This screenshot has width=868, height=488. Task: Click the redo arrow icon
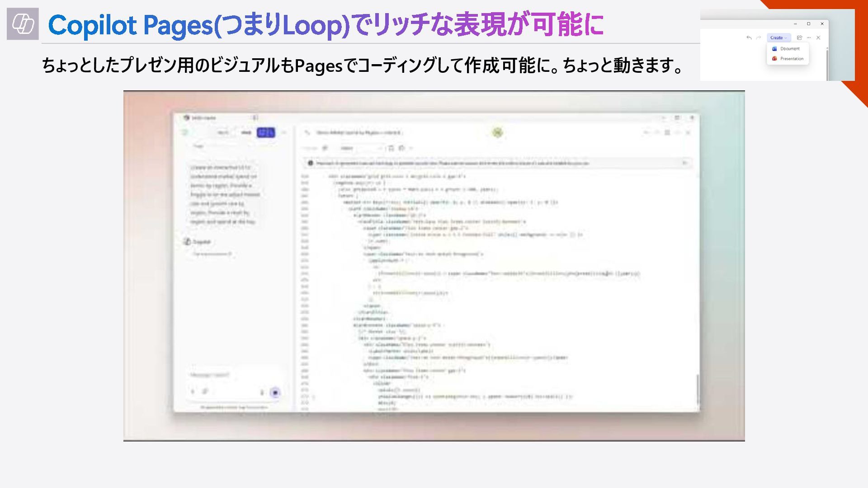758,38
